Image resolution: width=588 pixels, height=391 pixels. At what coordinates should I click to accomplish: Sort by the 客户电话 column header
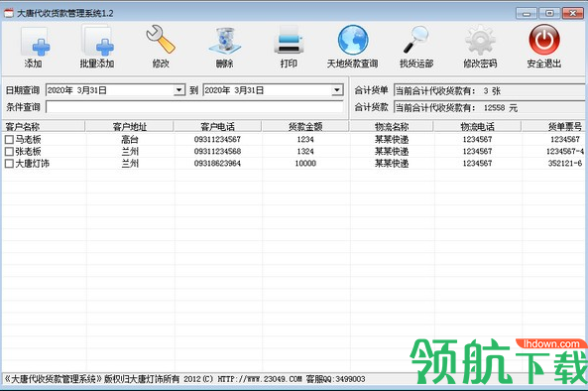[217, 126]
